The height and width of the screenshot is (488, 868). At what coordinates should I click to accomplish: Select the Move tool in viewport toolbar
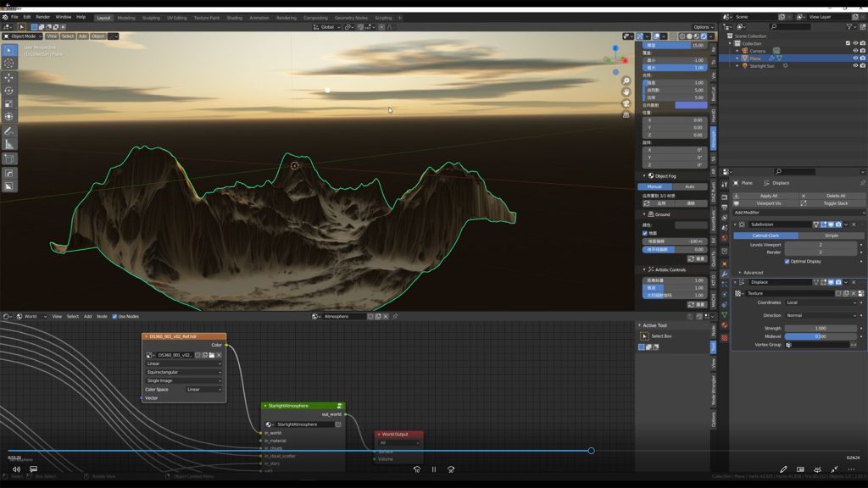(9, 78)
